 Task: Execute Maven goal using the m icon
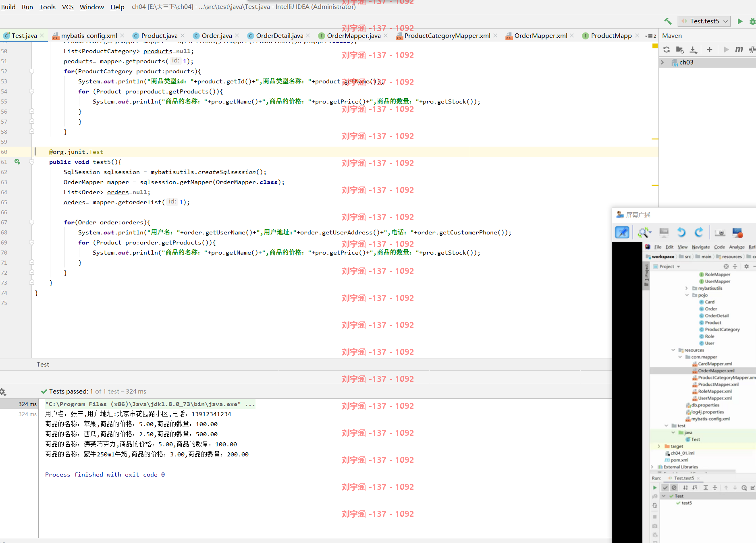739,50
